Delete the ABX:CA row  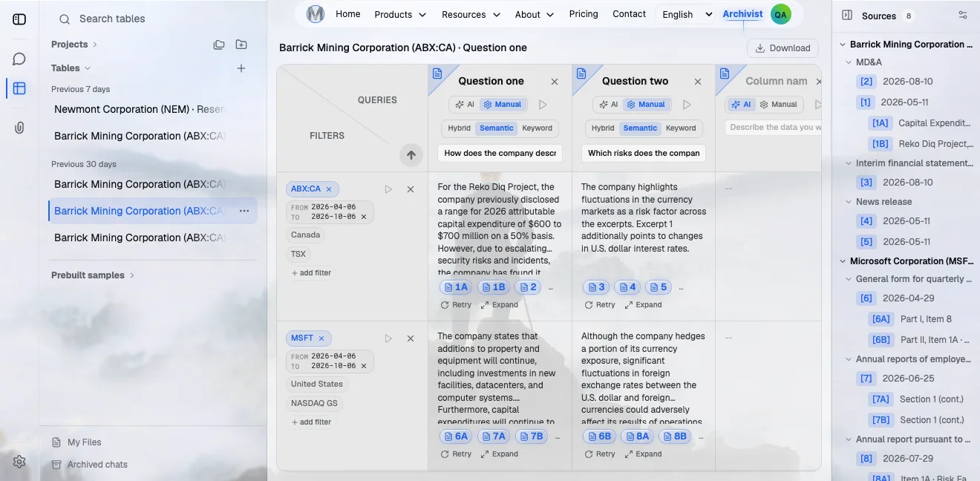(411, 189)
